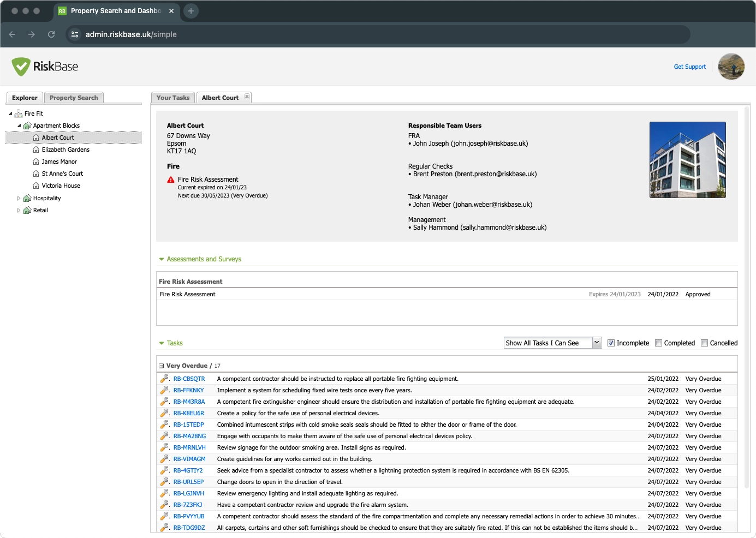Click wrench icon for task RB-MRNLVH
This screenshot has width=756, height=538.
point(164,447)
